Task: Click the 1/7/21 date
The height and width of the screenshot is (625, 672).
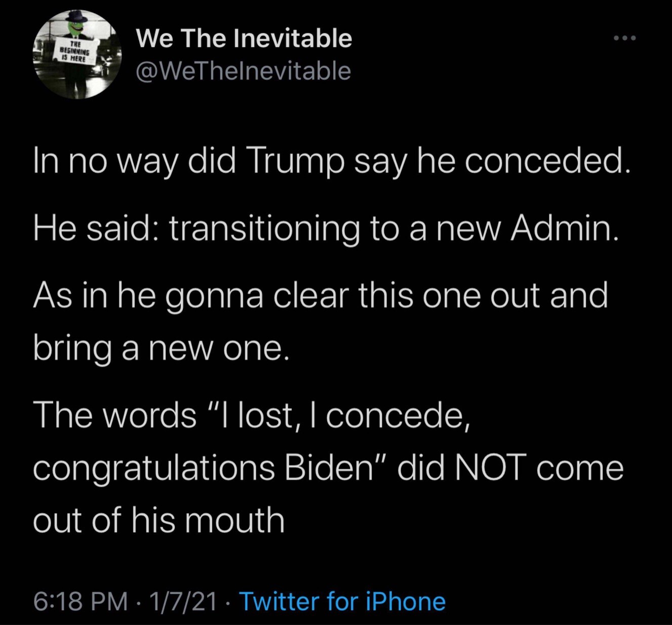Action: 183,601
